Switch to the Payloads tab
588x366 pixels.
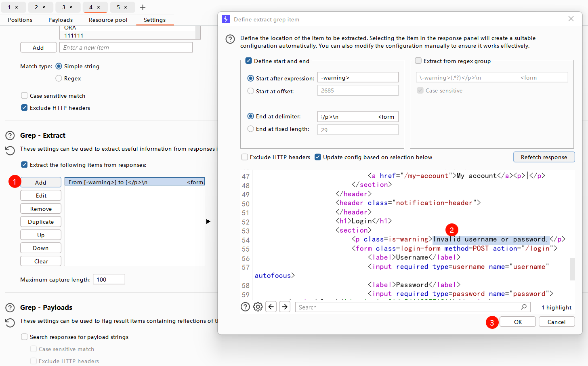61,20
